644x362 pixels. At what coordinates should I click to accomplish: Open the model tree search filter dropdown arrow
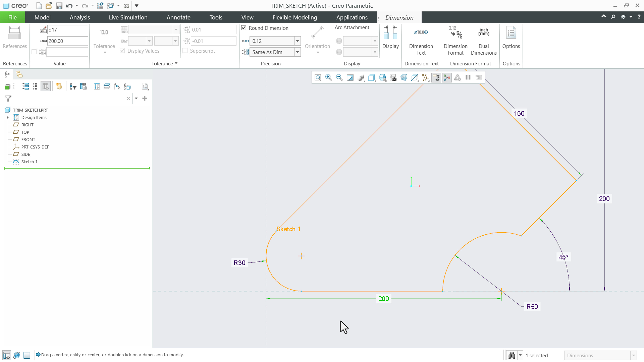(x=136, y=98)
